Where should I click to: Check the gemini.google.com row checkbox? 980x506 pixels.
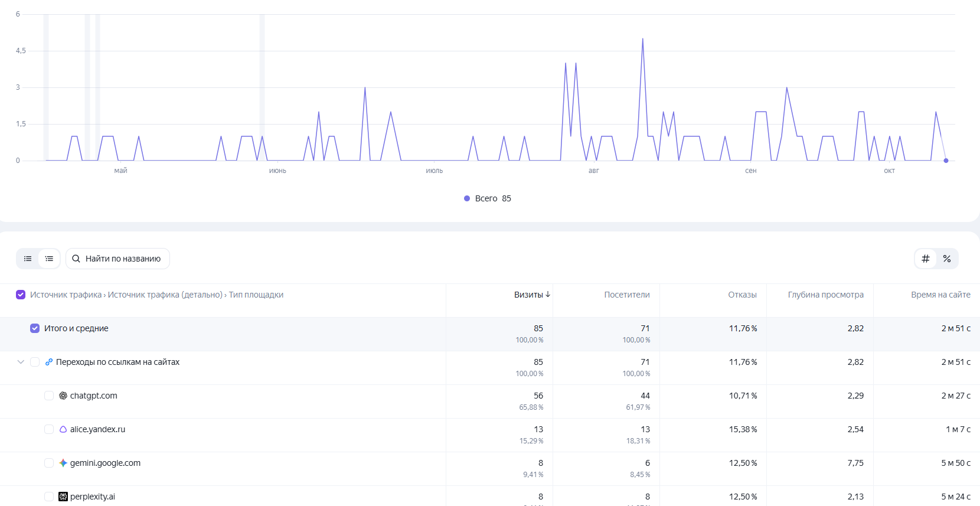[x=49, y=463]
